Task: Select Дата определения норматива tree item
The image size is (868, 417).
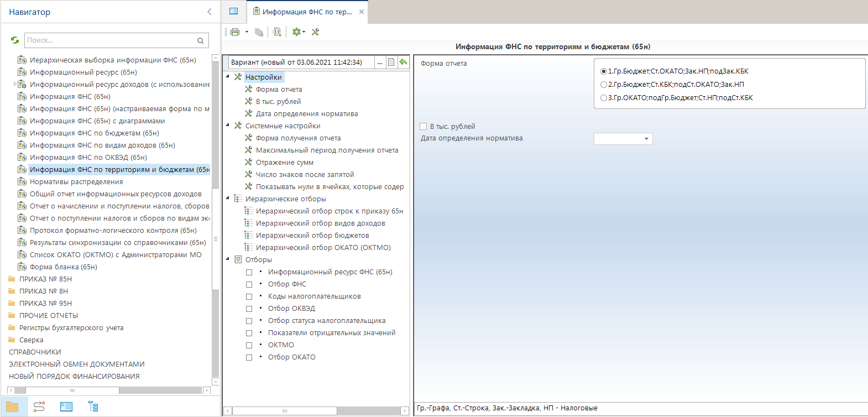Action: 307,114
